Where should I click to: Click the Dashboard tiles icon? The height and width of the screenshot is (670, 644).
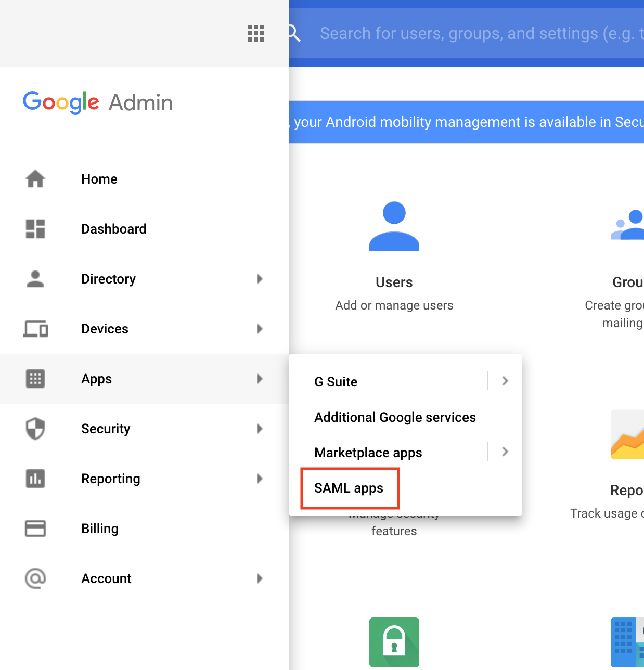pos(35,229)
